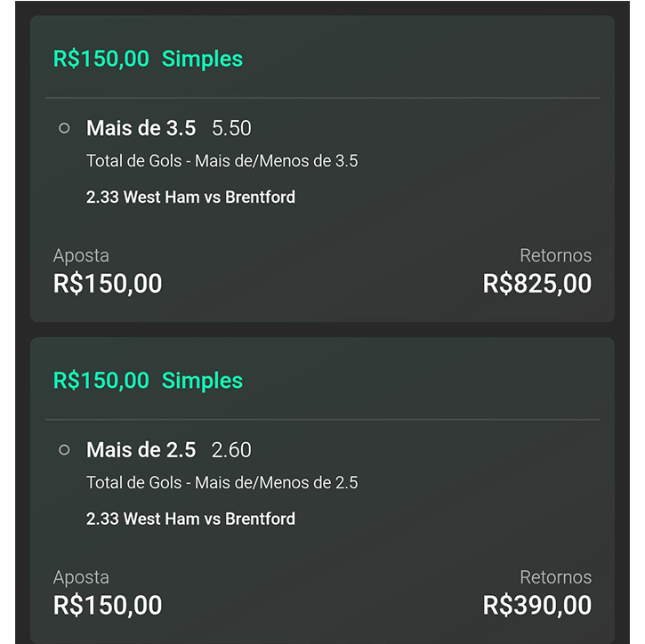Image resolution: width=645 pixels, height=644 pixels.
Task: Open West Ham vs Brentford in the second bet
Action: coord(190,519)
